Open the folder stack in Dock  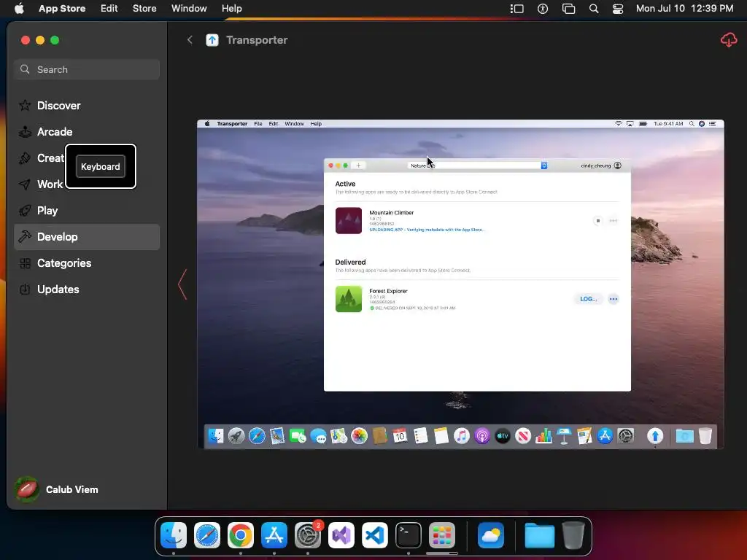click(x=539, y=535)
